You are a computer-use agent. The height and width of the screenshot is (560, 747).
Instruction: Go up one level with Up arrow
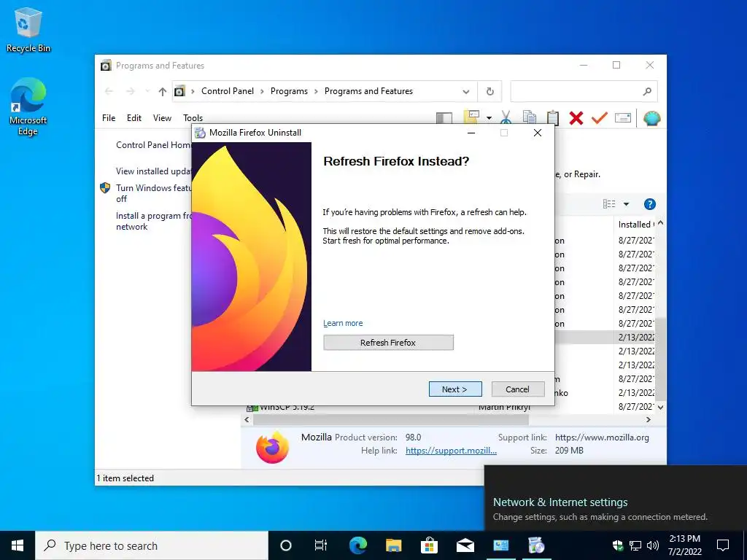click(163, 91)
